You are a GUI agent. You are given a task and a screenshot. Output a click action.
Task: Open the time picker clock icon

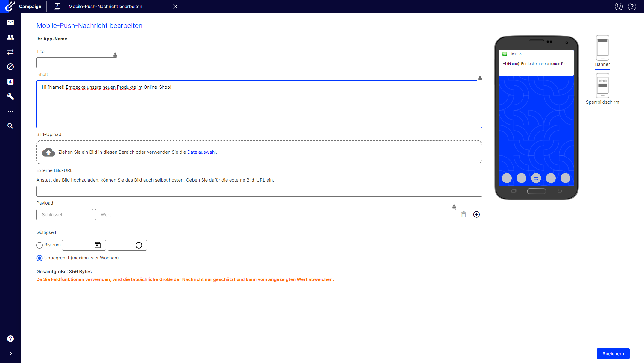tap(139, 245)
